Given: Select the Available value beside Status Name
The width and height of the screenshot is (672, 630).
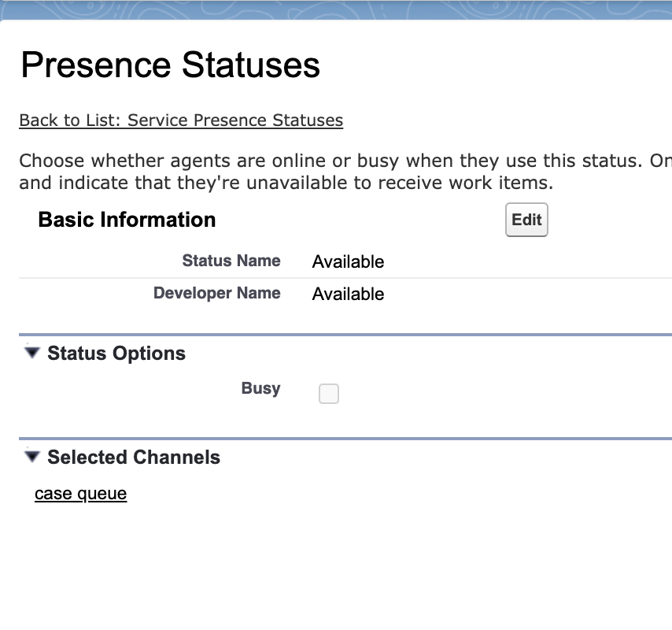Looking at the screenshot, I should 348,262.
